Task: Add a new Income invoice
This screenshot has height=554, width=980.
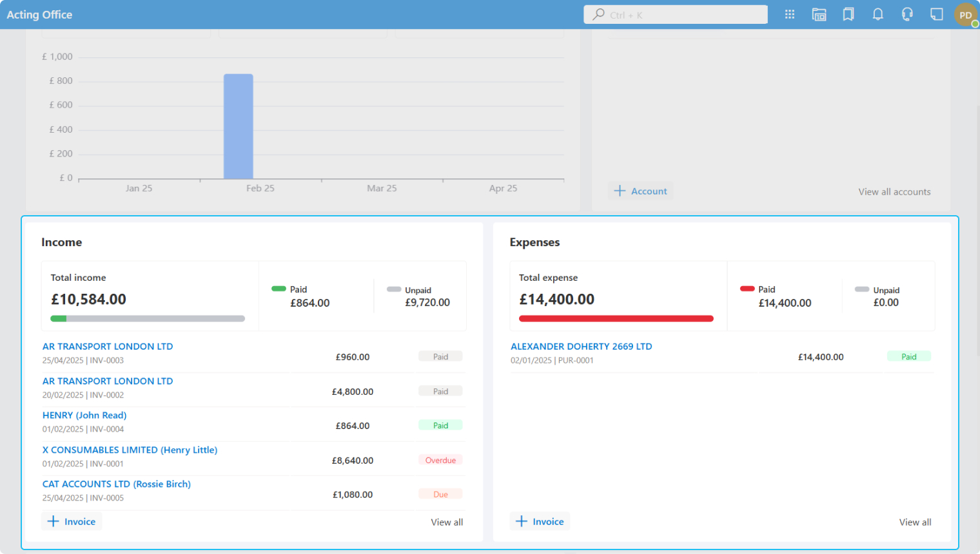Action: (x=72, y=521)
